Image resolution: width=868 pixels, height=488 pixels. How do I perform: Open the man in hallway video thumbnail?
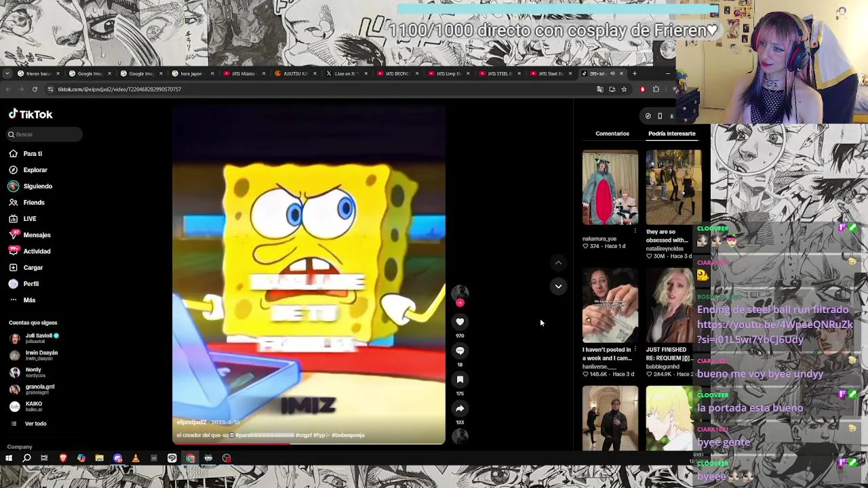610,418
